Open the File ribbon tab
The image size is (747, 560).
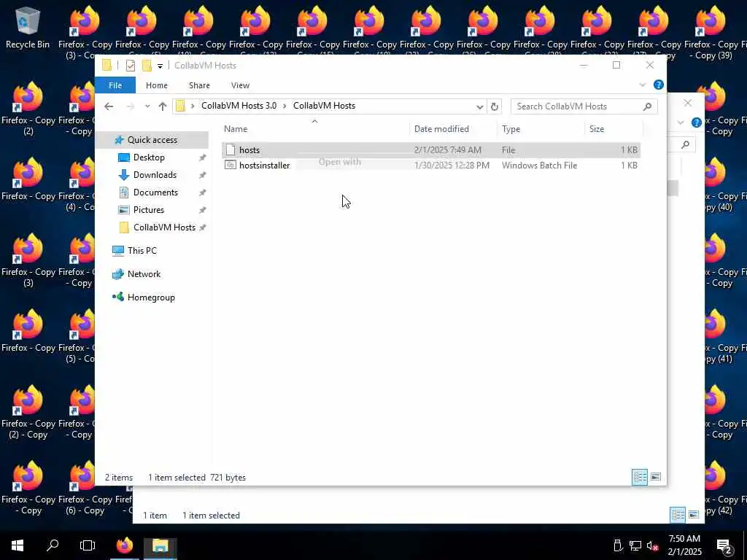pos(115,85)
